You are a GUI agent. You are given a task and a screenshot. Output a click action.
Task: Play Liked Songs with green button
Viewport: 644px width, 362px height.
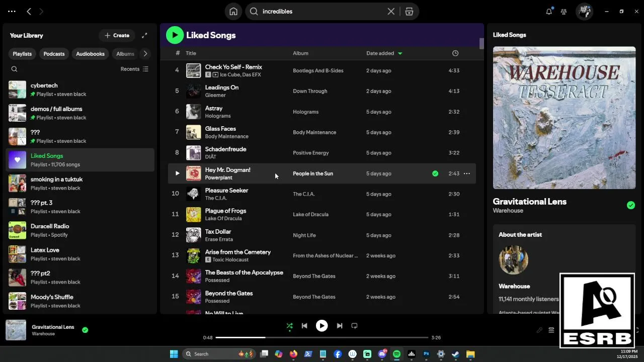(x=175, y=35)
